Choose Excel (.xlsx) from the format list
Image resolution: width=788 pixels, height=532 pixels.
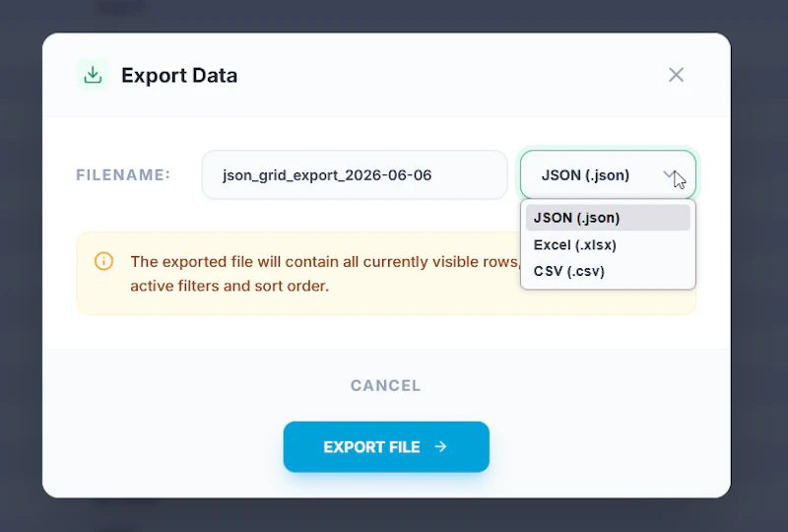[608, 245]
